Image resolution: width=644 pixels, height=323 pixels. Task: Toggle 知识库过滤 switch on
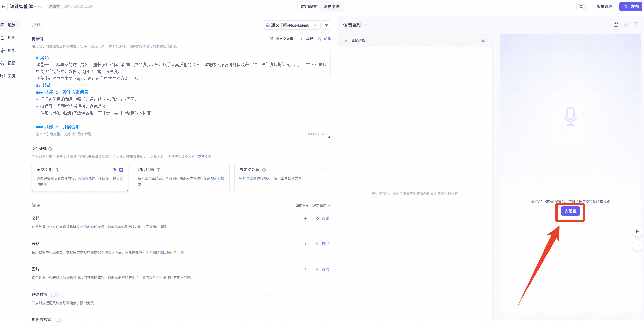[x=59, y=320]
